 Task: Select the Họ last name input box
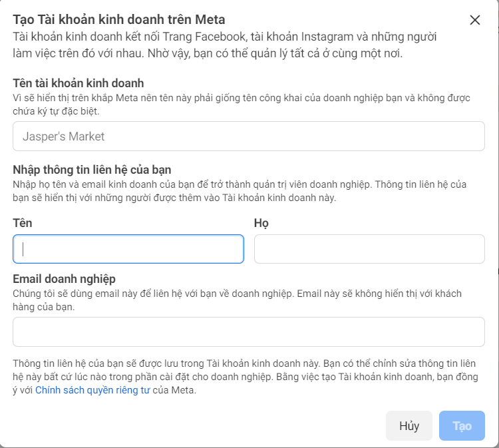point(369,249)
